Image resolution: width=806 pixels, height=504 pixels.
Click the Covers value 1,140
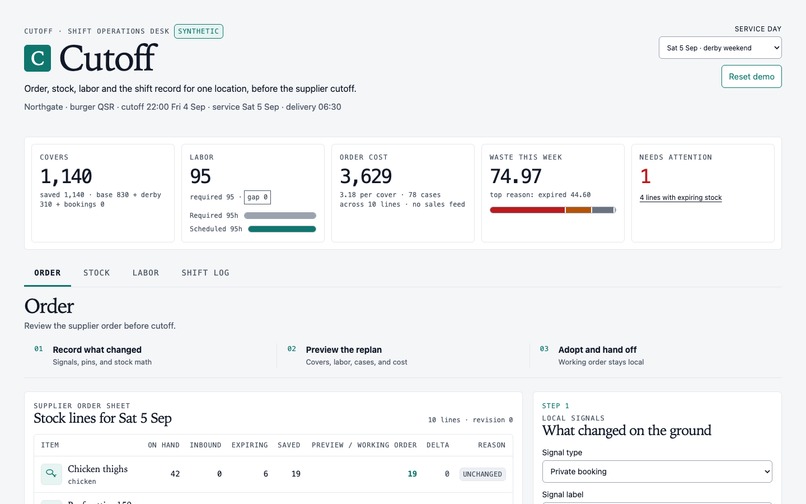pos(66,176)
